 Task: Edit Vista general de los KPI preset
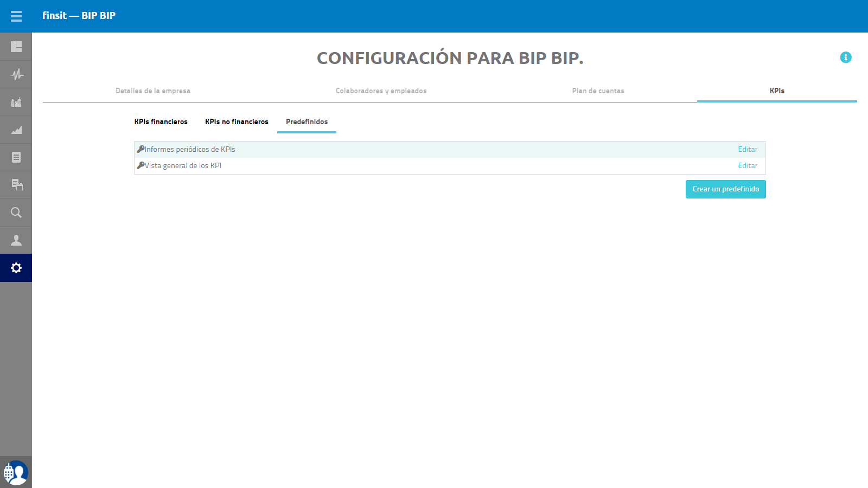point(748,166)
